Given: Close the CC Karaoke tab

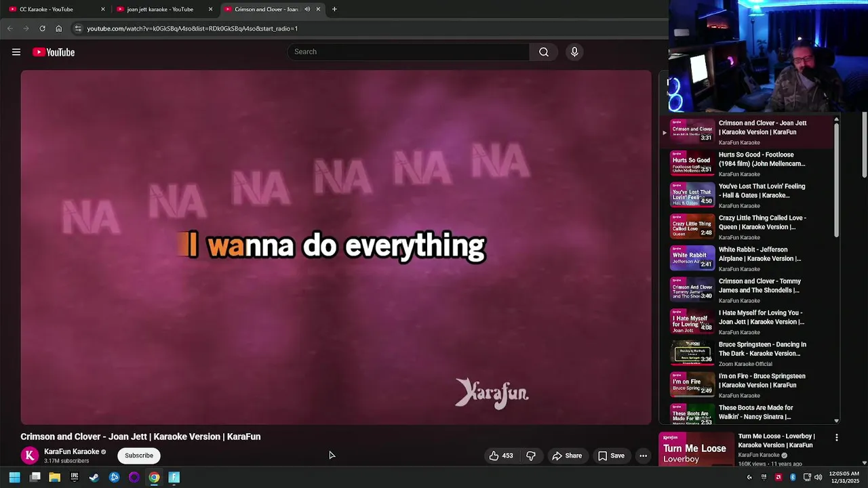Looking at the screenshot, I should coord(103,9).
